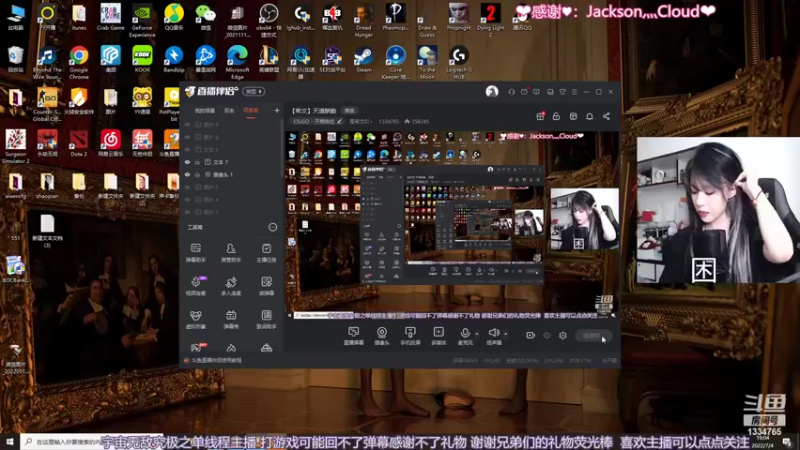Open the mail inbox icon in title bar

click(524, 92)
